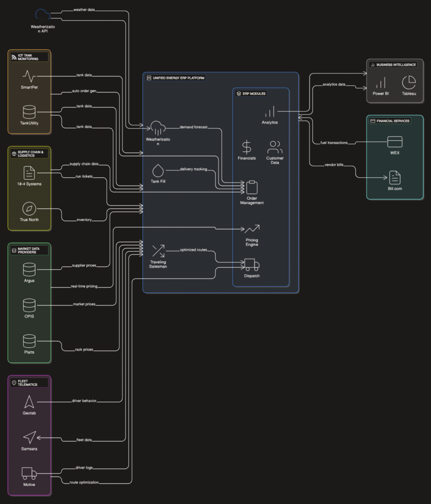
Task: Select the Financials dollar sign icon
Action: [246, 147]
